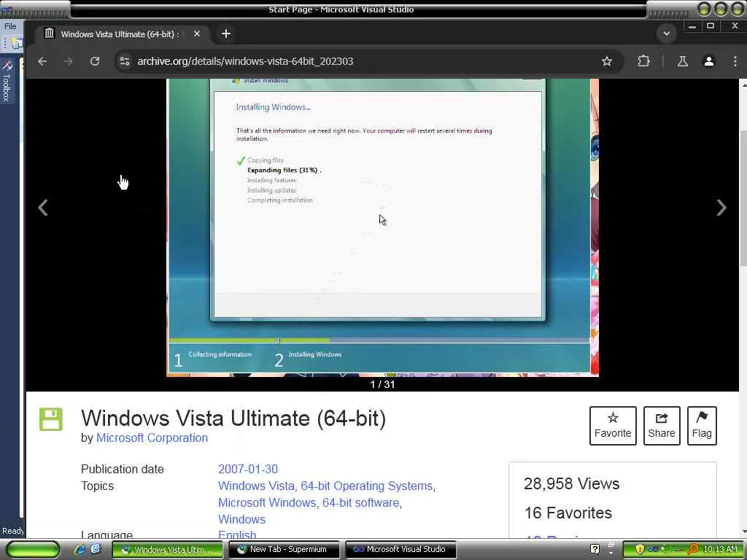
Task: Click the security shield tray icon
Action: (640, 550)
